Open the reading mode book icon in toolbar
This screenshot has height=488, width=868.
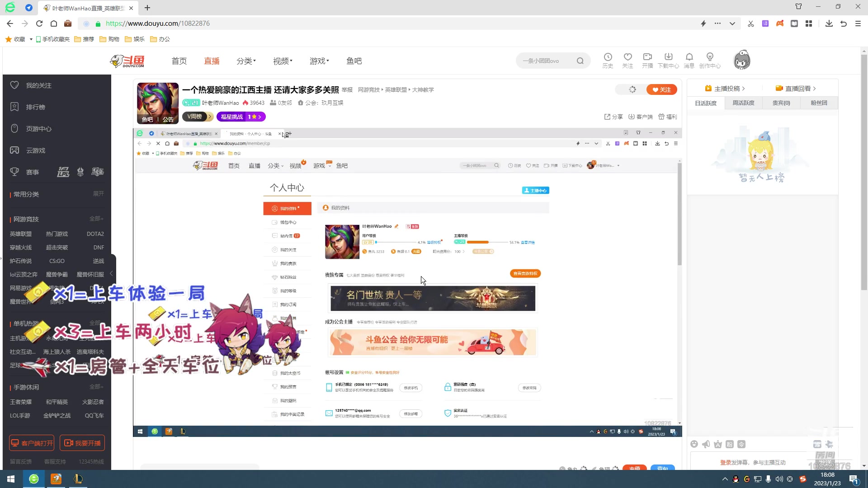[x=794, y=23]
